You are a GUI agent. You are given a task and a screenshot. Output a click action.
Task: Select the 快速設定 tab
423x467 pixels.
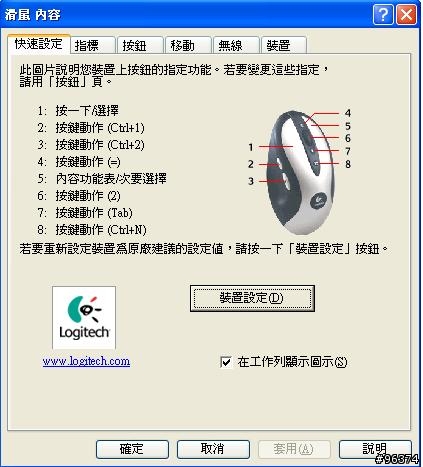[x=39, y=44]
